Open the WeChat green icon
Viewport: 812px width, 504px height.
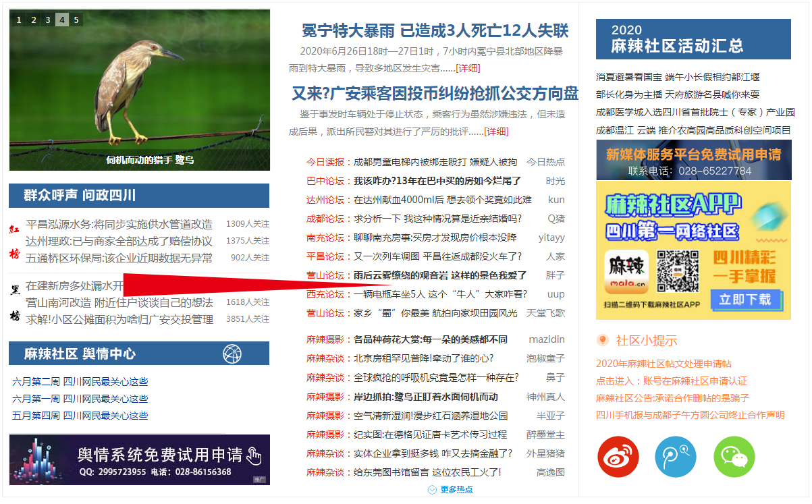(734, 457)
